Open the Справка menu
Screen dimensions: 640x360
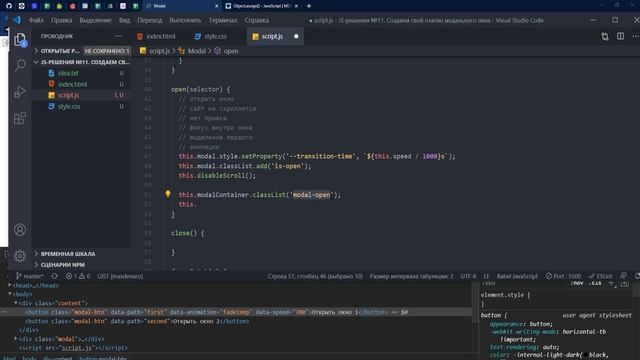[x=257, y=20]
